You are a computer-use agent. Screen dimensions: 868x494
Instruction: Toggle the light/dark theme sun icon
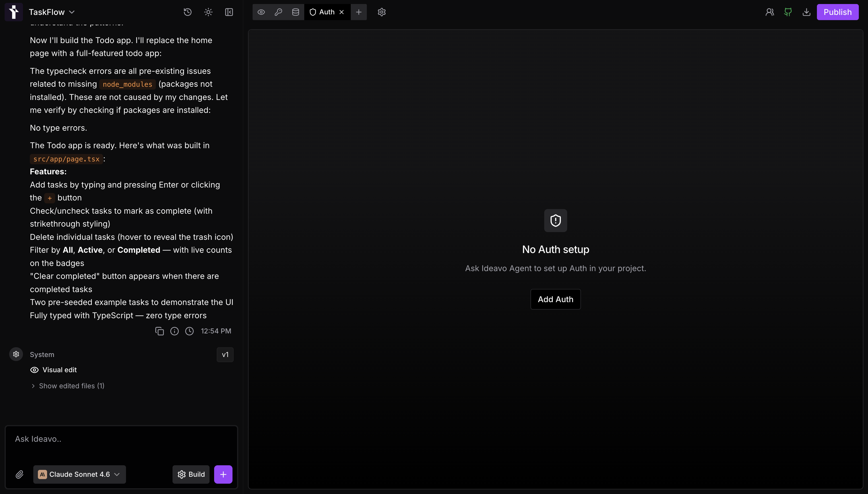[208, 12]
